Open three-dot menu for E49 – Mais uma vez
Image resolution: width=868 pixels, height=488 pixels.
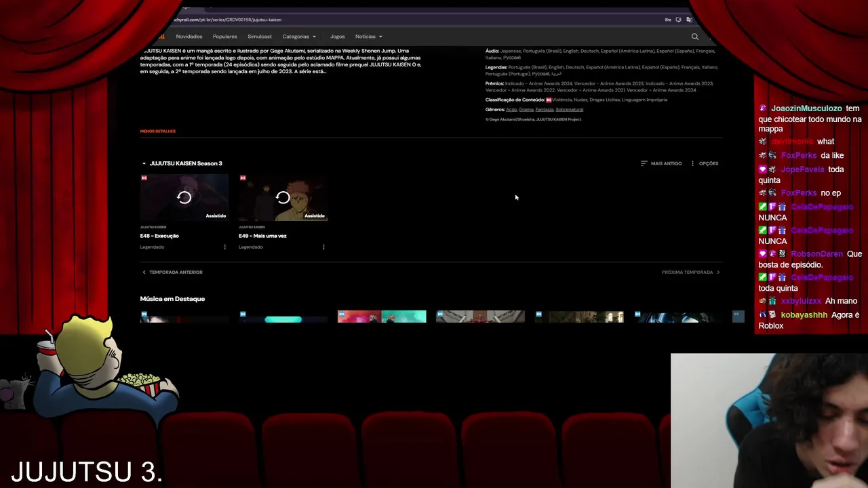(323, 247)
